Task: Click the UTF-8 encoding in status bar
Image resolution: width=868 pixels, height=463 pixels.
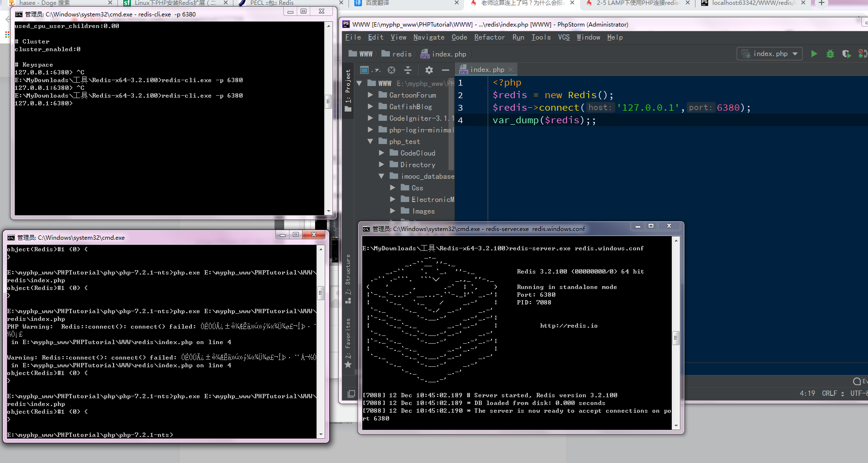Action: tap(859, 393)
